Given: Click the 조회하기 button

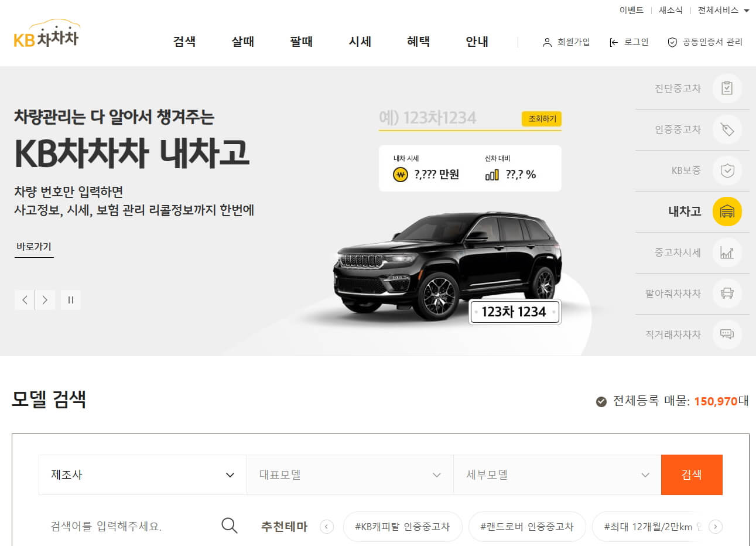Looking at the screenshot, I should [x=542, y=119].
